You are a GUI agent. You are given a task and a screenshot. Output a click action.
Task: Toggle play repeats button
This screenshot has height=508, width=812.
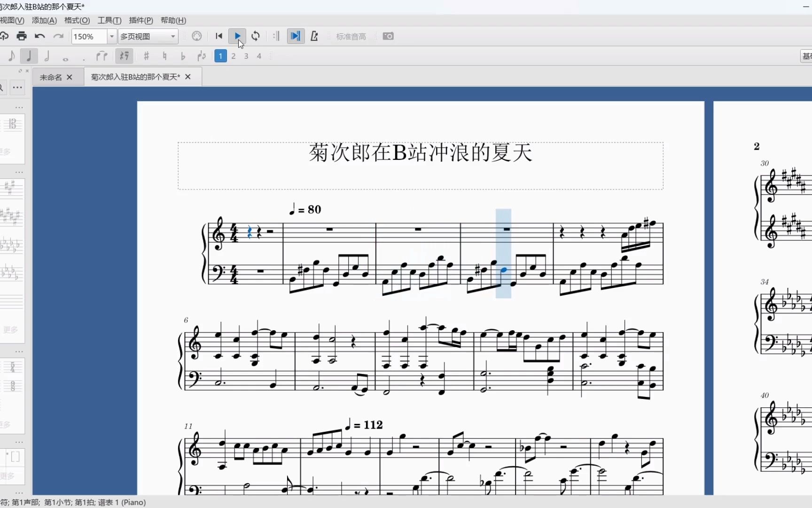click(276, 36)
